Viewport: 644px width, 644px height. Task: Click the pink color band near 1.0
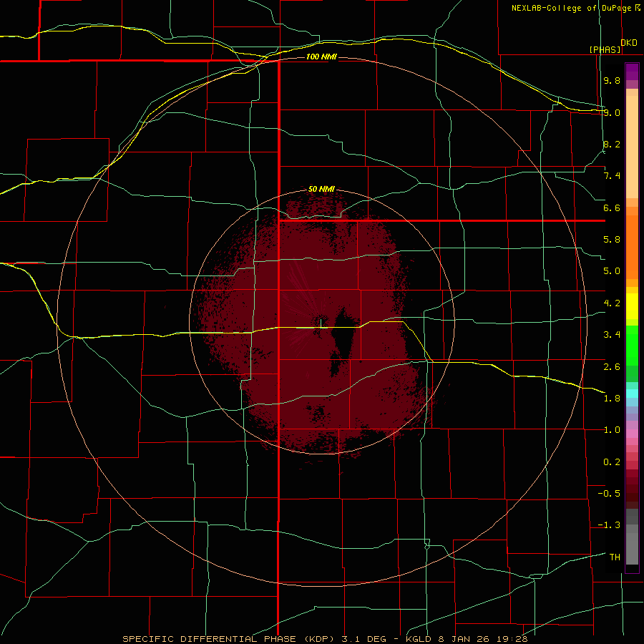[x=632, y=434]
